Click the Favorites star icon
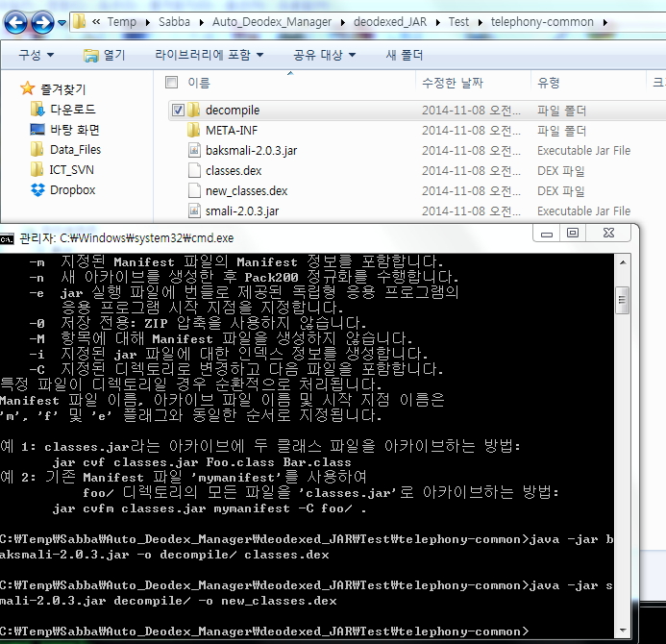The width and height of the screenshot is (666, 644). [x=28, y=88]
